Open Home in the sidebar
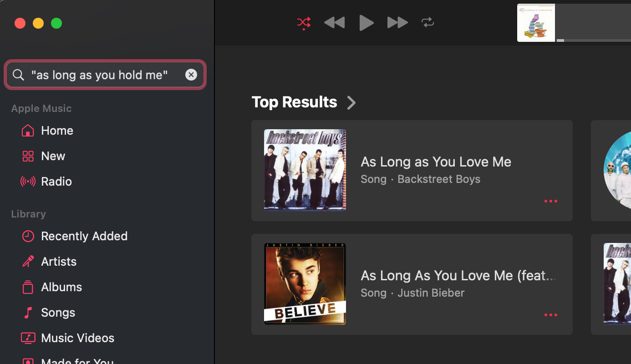 57,131
